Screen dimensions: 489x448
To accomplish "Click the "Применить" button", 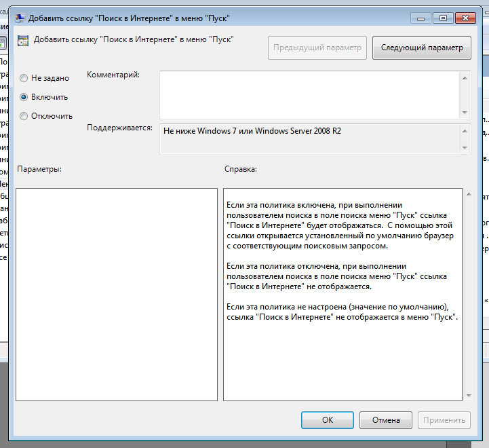I will (444, 420).
